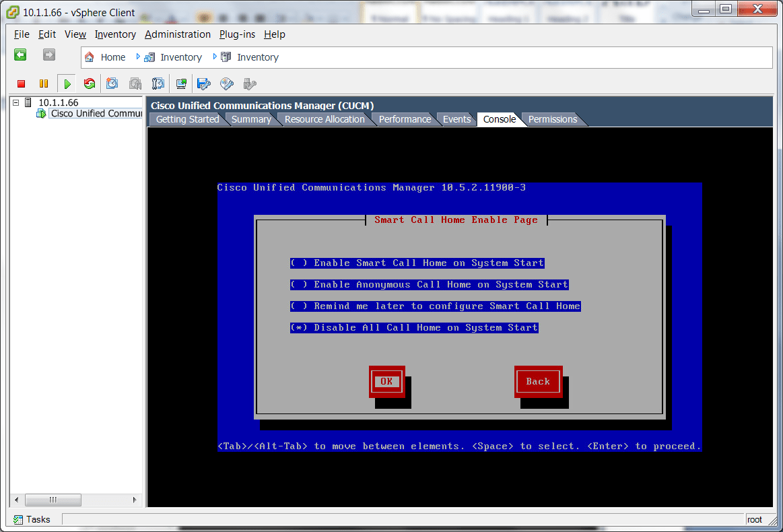Image resolution: width=783 pixels, height=532 pixels.
Task: Switch to the Events tab
Action: [x=457, y=119]
